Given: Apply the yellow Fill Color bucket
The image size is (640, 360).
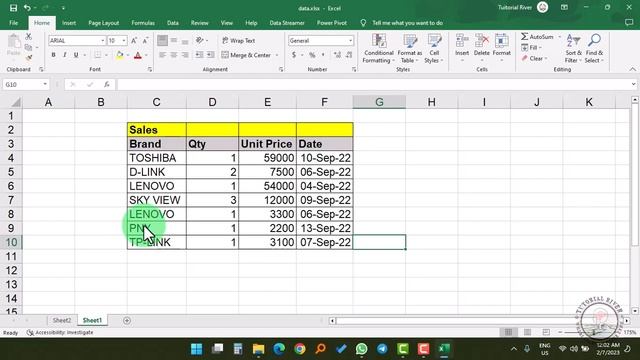Looking at the screenshot, I should [x=120, y=55].
